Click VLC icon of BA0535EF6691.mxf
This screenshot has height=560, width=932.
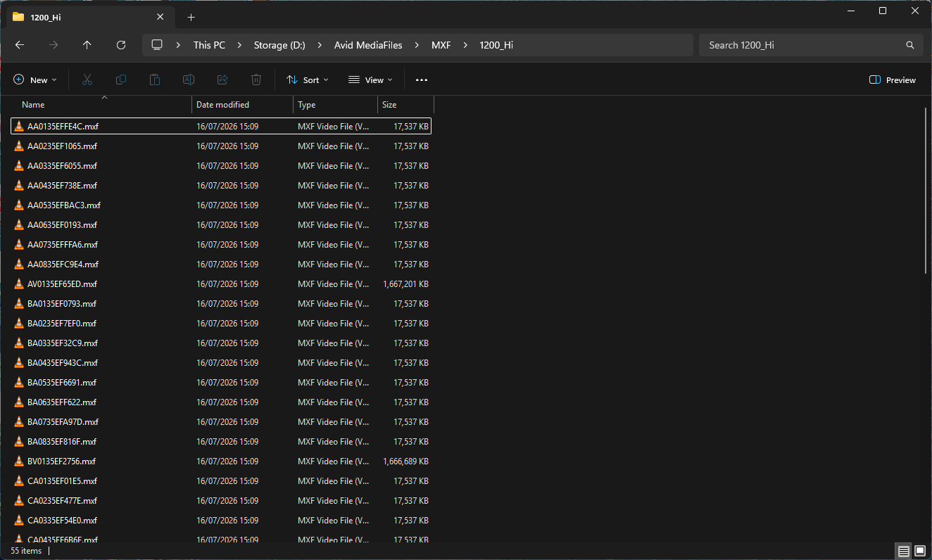(19, 383)
